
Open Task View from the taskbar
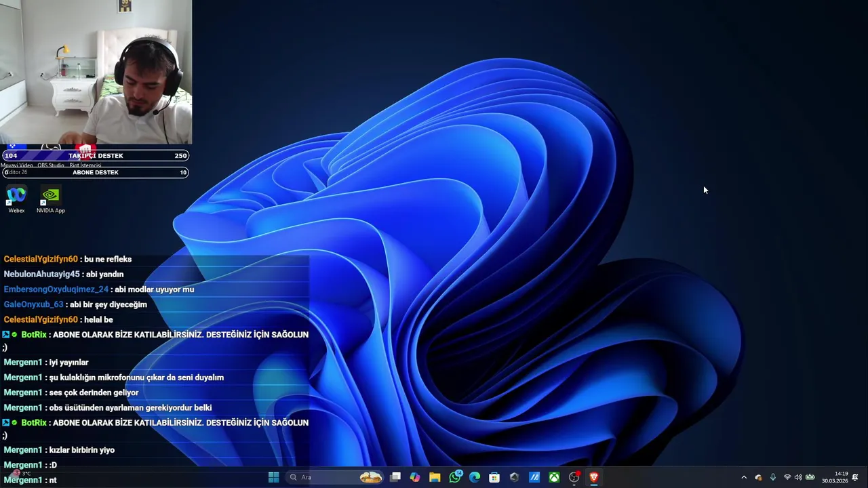395,477
